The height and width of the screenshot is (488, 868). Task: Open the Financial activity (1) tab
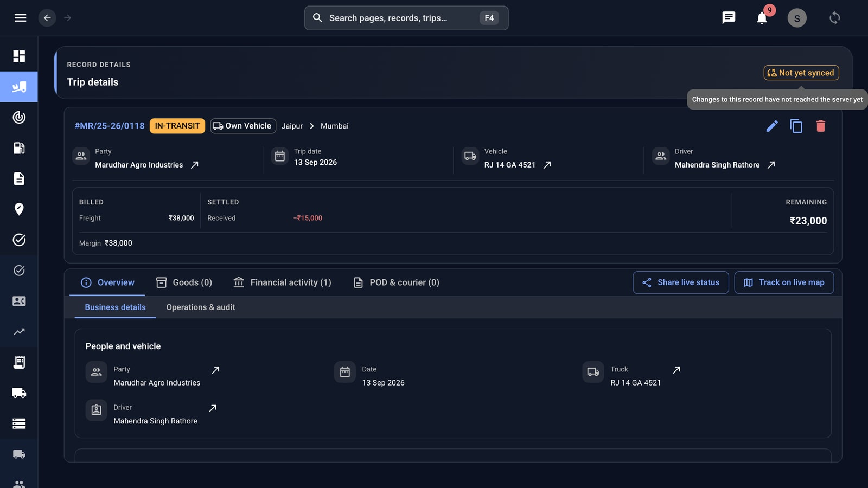(x=282, y=282)
